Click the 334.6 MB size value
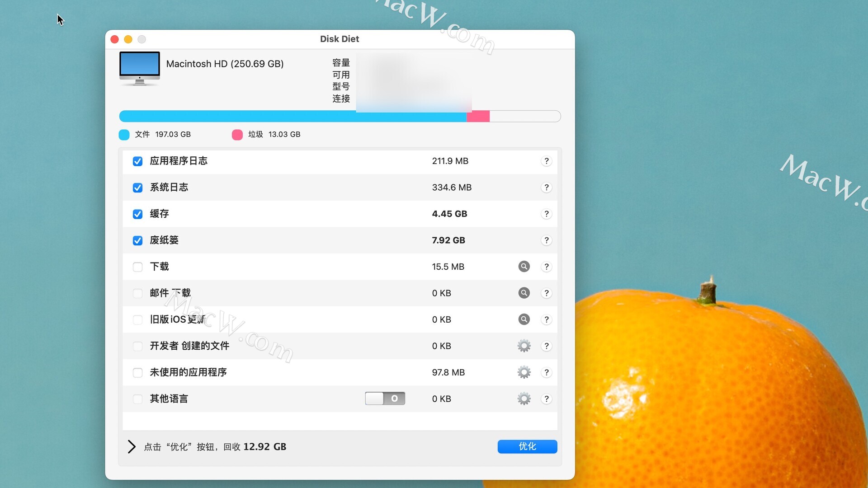868x488 pixels. [x=452, y=188]
